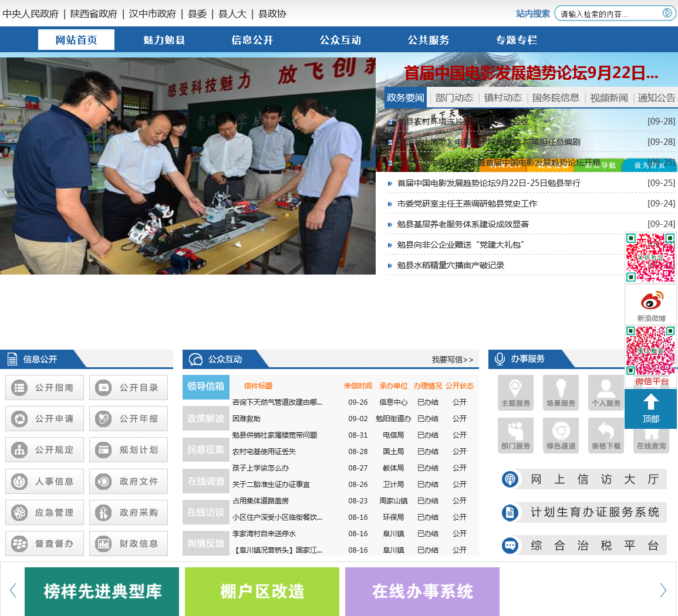
Task: Open the 公开指南 icon button
Action: [x=45, y=387]
